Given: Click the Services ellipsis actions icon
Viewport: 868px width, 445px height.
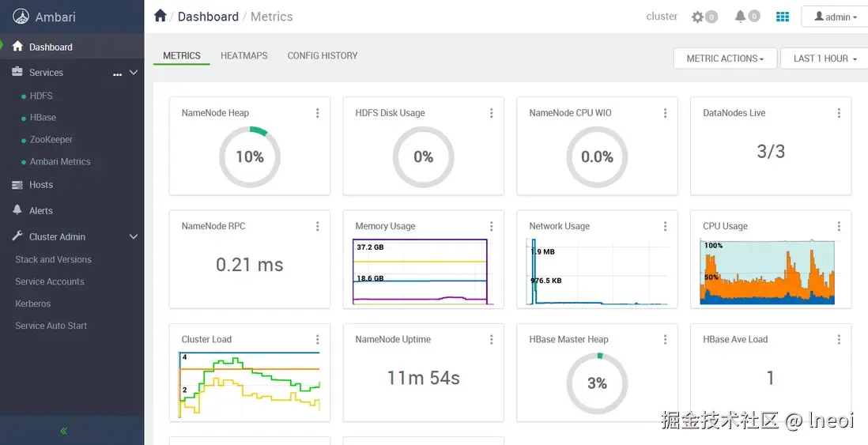Looking at the screenshot, I should 117,73.
